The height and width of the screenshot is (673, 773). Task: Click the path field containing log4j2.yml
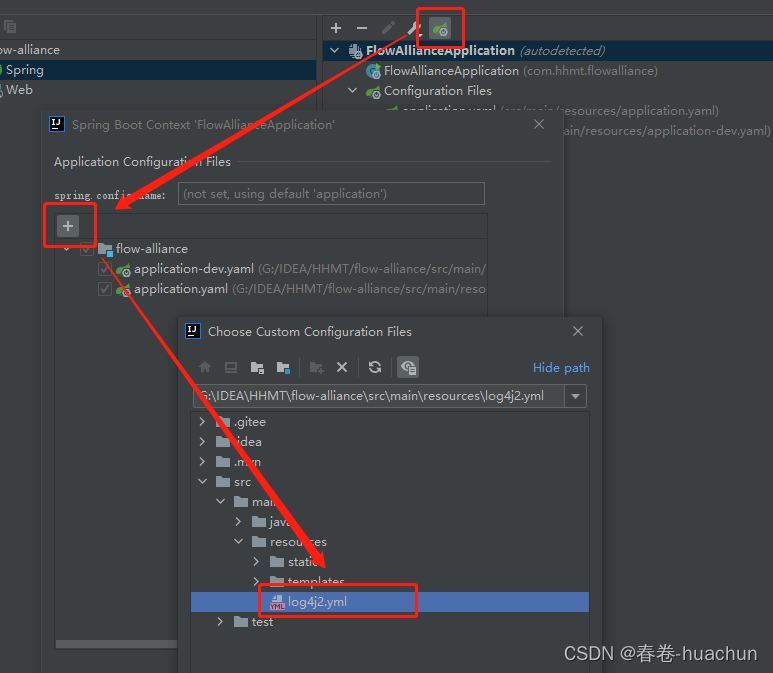[379, 396]
